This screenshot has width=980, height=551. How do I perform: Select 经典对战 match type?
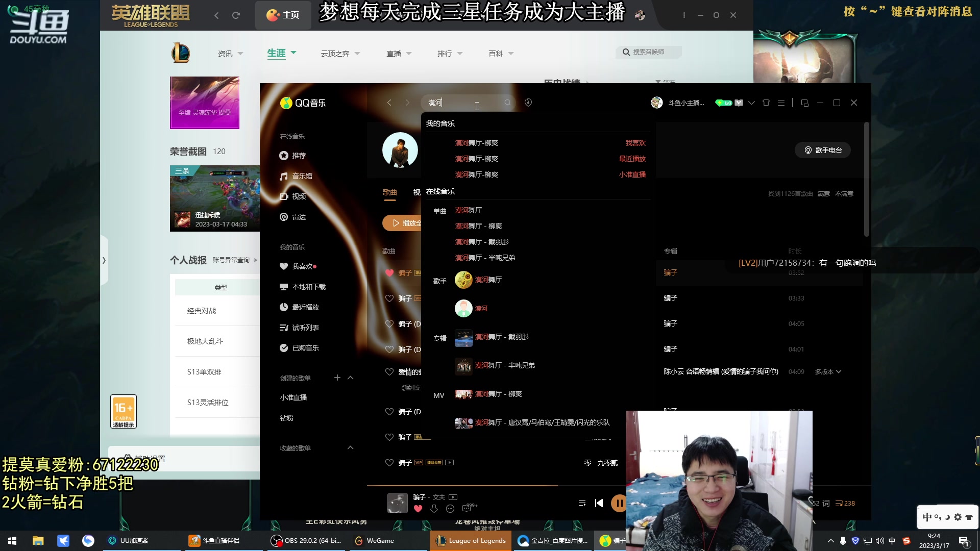pos(202,311)
